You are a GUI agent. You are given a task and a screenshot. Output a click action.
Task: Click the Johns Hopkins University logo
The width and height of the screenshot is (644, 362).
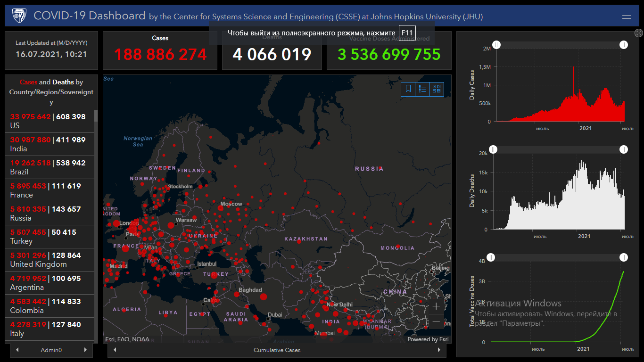[19, 16]
